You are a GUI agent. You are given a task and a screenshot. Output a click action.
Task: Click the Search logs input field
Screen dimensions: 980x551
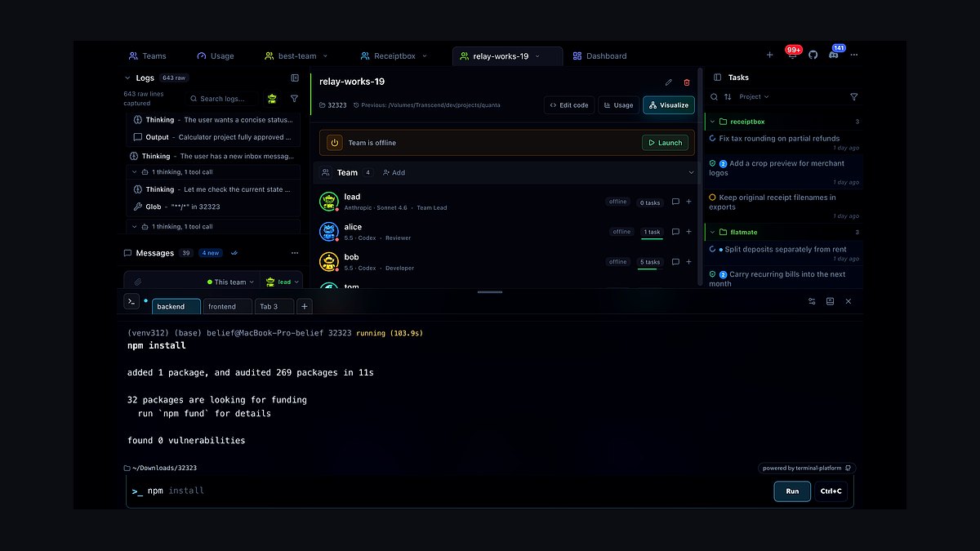(x=220, y=98)
